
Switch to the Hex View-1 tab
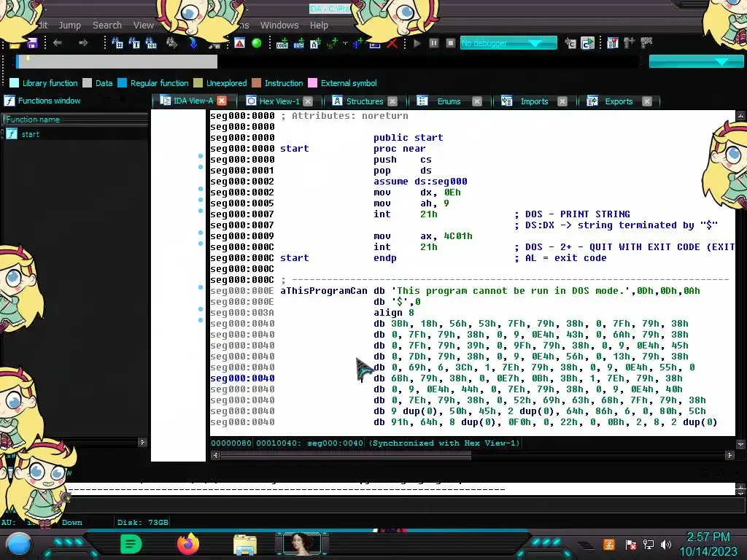[279, 101]
